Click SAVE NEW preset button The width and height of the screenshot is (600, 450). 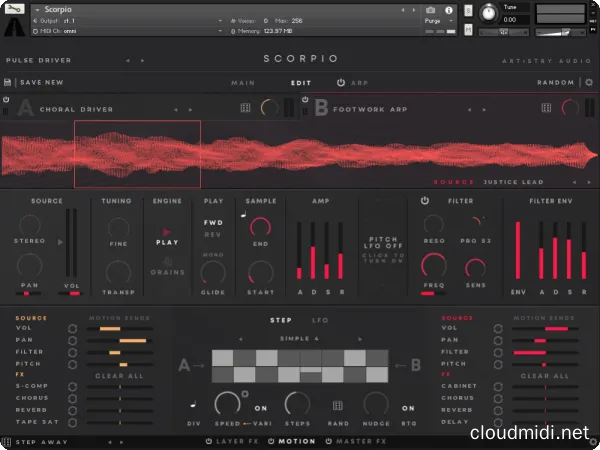(42, 82)
